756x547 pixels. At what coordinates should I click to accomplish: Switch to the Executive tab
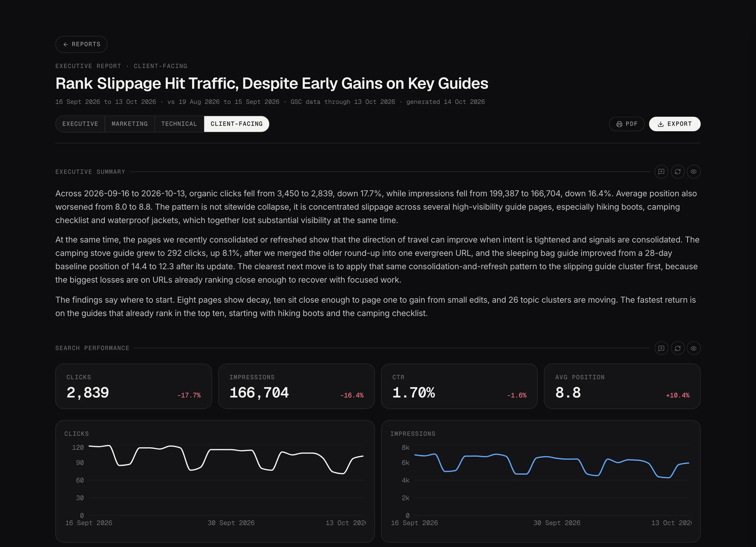coord(80,124)
